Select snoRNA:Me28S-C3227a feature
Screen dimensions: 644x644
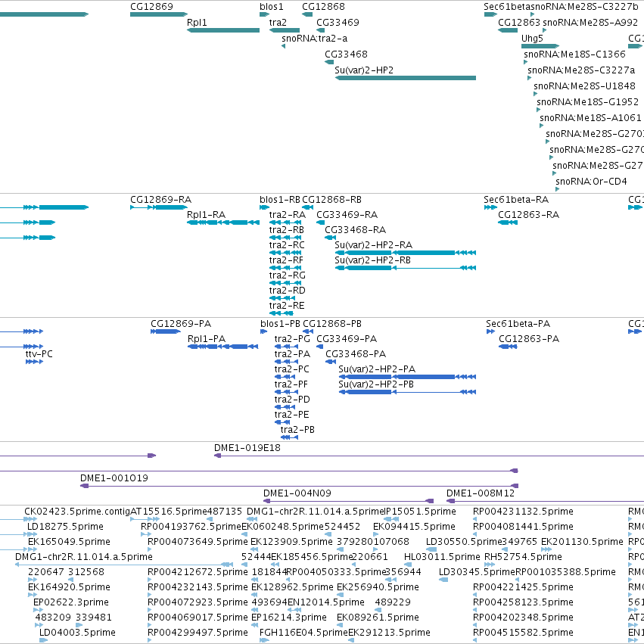pos(530,78)
